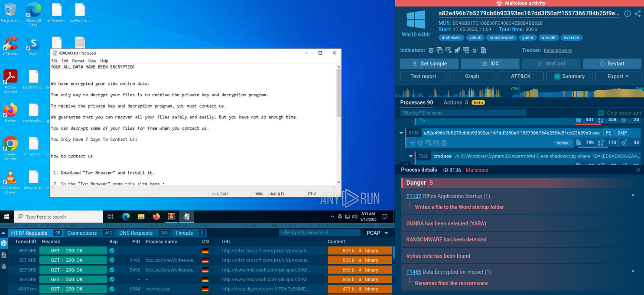
Task: Open Google Chrome desktop icon
Action: [x=10, y=148]
